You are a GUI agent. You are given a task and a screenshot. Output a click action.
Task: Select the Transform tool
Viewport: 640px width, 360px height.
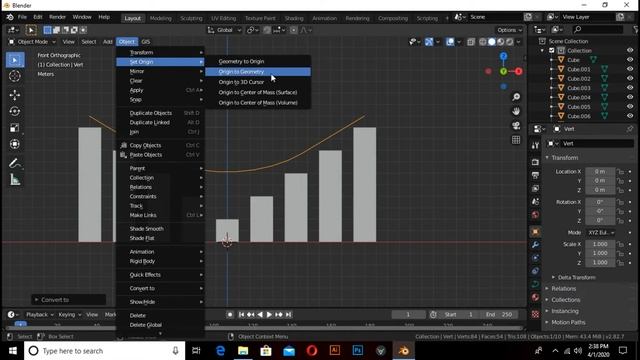pos(15,144)
